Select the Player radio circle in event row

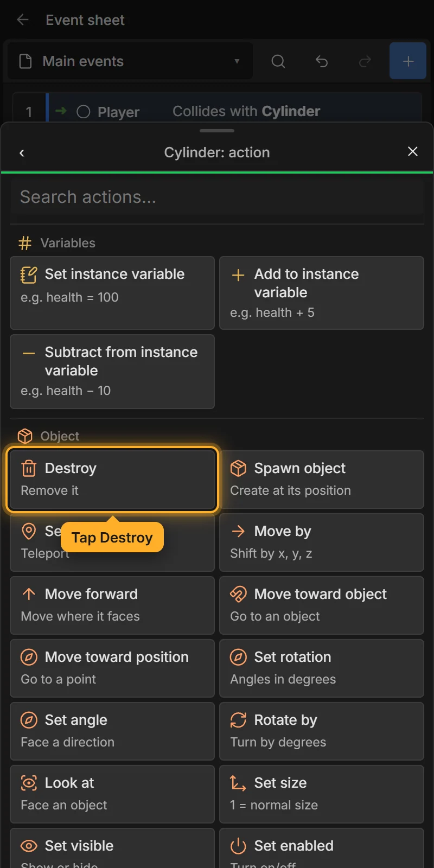pyautogui.click(x=84, y=112)
